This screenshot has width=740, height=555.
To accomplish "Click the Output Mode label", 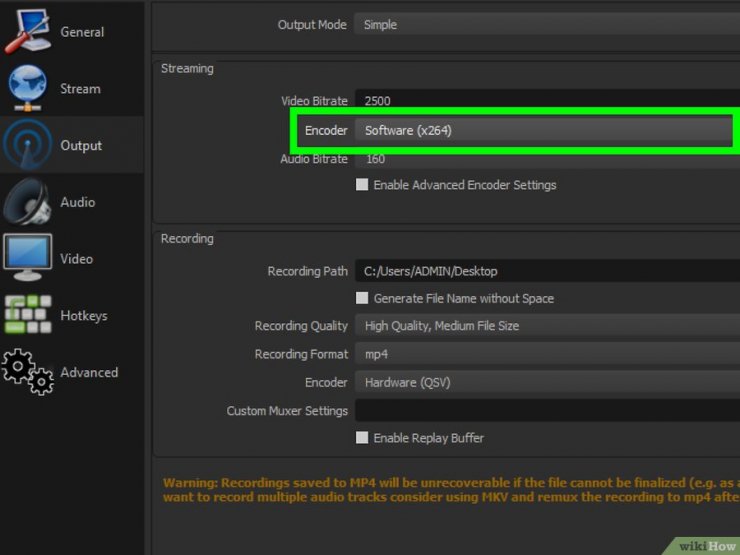I will pos(312,25).
